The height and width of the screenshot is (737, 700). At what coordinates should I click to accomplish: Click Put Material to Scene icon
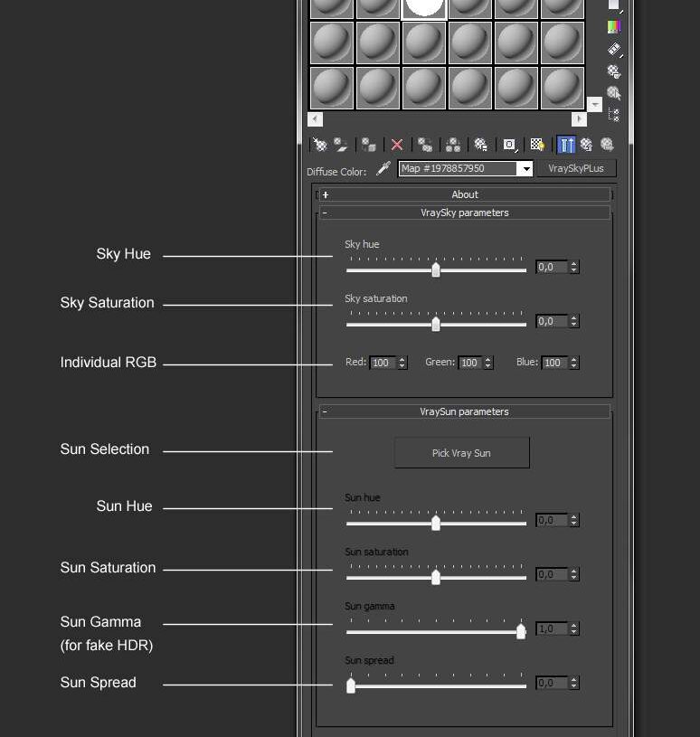340,145
